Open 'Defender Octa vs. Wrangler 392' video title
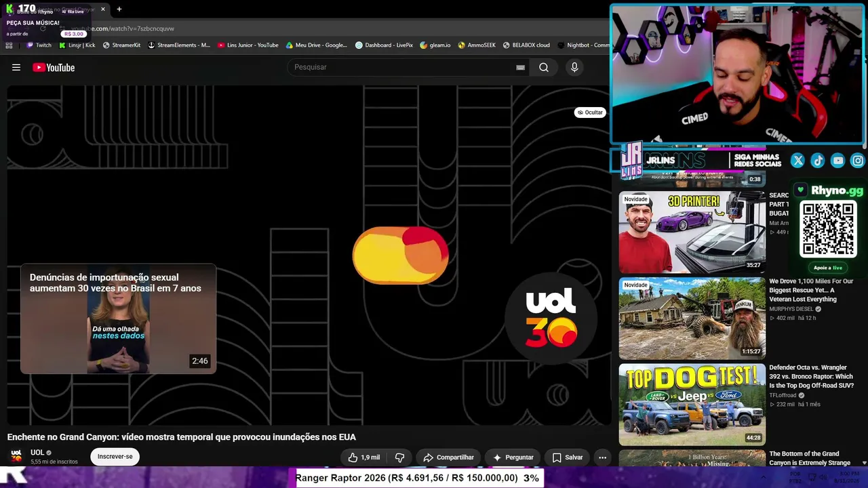The width and height of the screenshot is (868, 488). tap(811, 377)
